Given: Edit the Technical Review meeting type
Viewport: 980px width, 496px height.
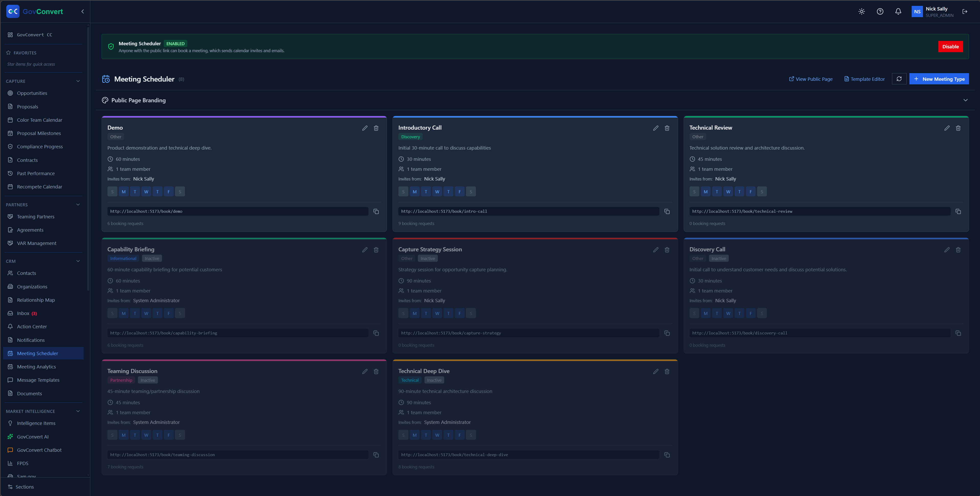Looking at the screenshot, I should pyautogui.click(x=946, y=128).
